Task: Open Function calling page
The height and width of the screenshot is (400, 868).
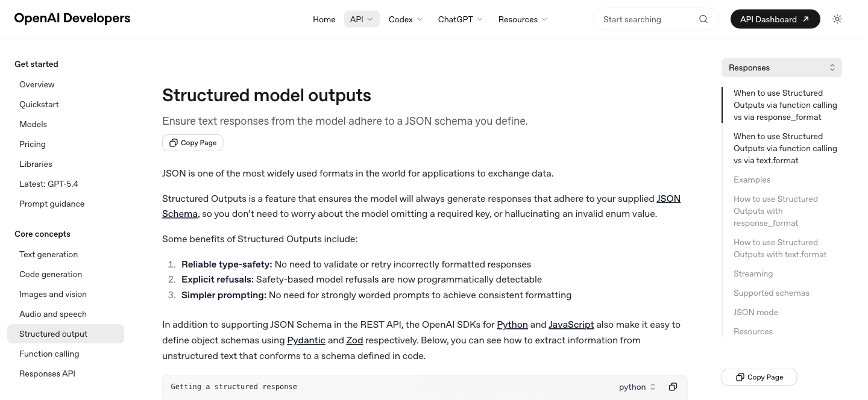Action: (66, 354)
